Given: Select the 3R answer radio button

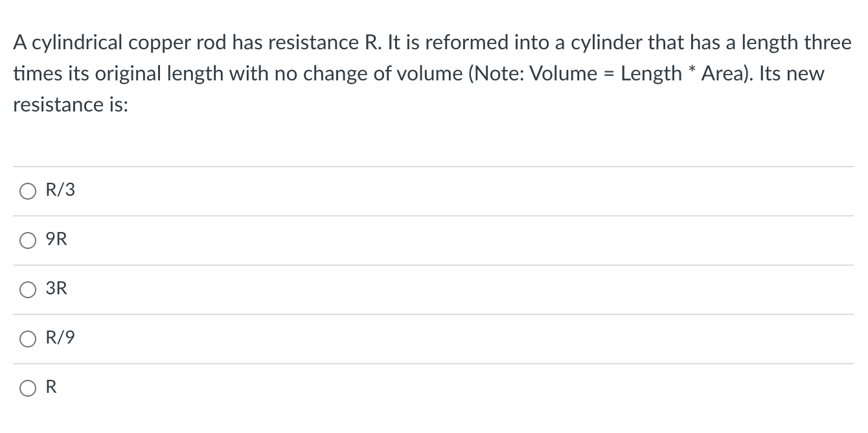Looking at the screenshot, I should coord(27,289).
